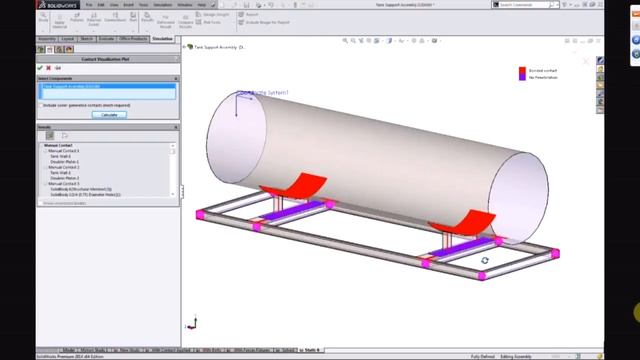Open Study dropdown arrow in ribbon
The width and height of the screenshot is (640, 360).
(x=43, y=31)
